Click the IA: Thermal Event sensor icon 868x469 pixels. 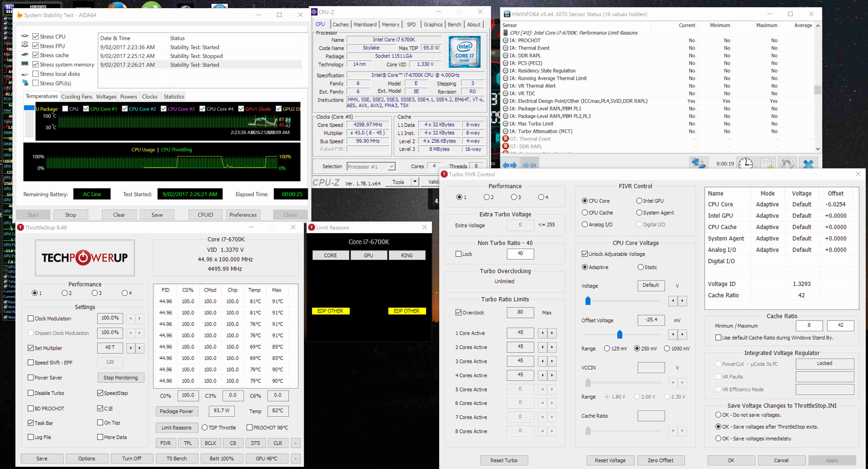point(506,48)
